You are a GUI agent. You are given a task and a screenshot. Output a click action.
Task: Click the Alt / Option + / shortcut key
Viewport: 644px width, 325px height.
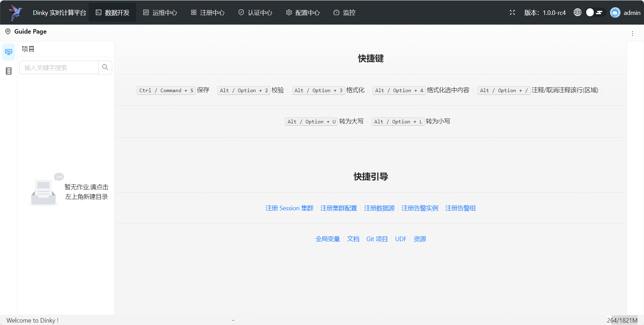tap(504, 90)
